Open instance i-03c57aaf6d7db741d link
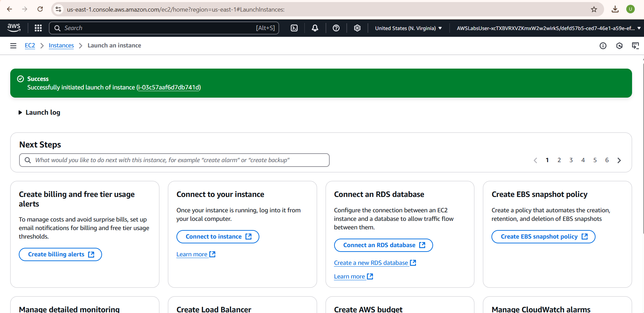 coord(169,87)
